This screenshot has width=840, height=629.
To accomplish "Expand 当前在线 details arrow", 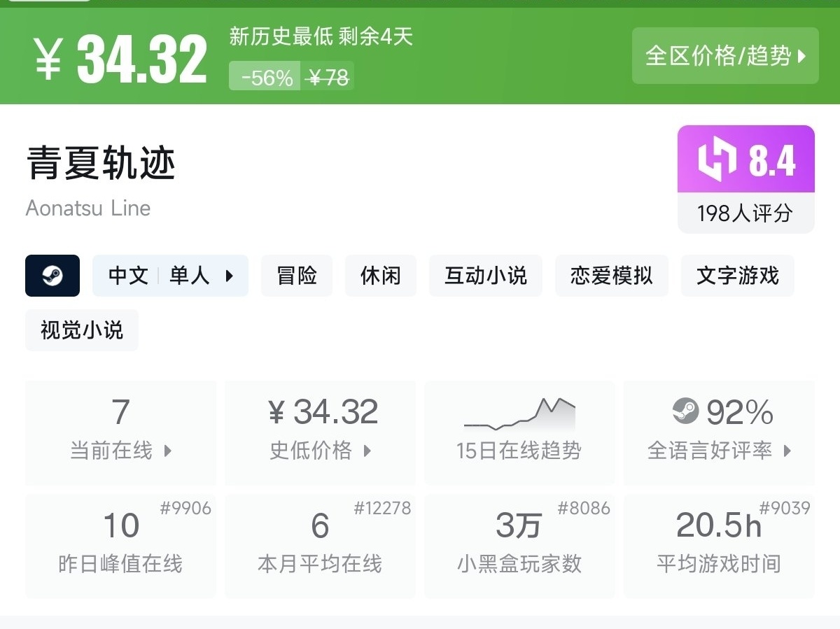I will point(168,451).
